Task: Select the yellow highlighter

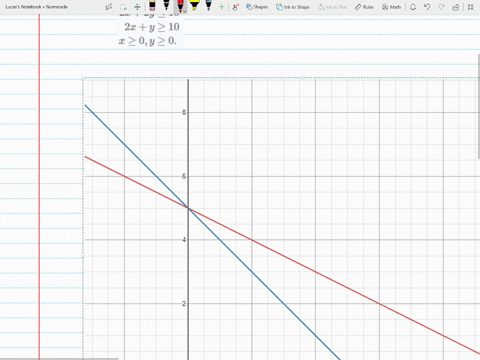Action: [x=194, y=5]
